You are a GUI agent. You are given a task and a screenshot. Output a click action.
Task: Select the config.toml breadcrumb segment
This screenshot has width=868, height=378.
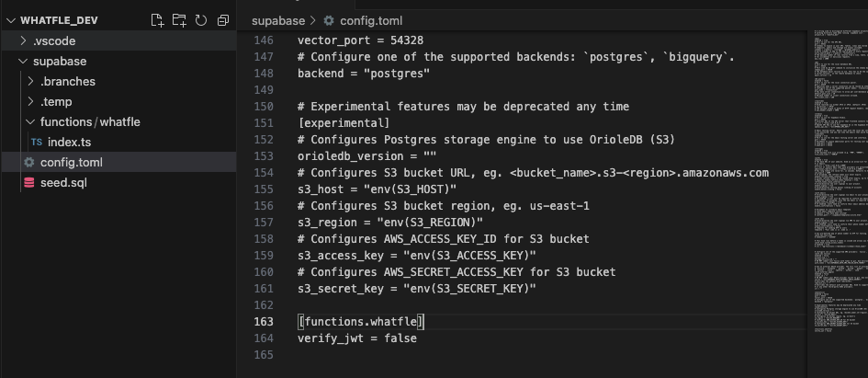click(x=371, y=21)
